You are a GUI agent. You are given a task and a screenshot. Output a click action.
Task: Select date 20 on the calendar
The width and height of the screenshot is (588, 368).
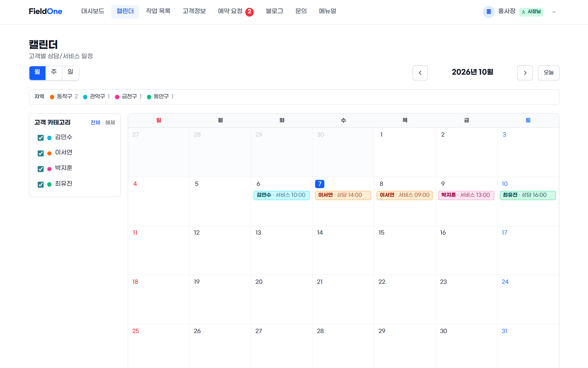pos(259,282)
